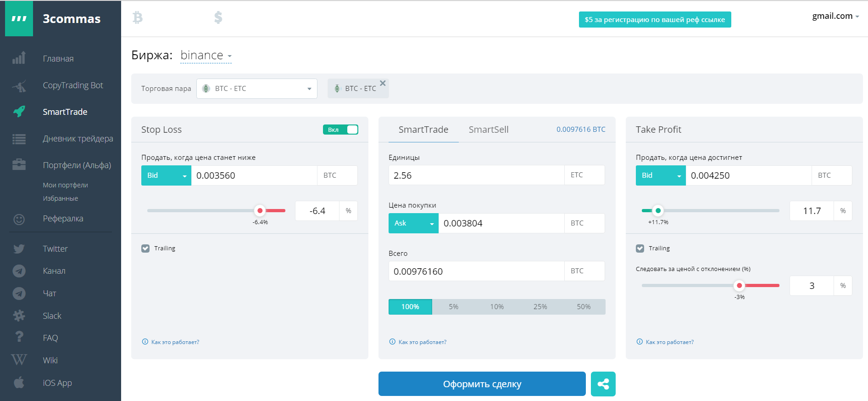
Task: Click the Портфели briefcase icon
Action: [x=19, y=164]
